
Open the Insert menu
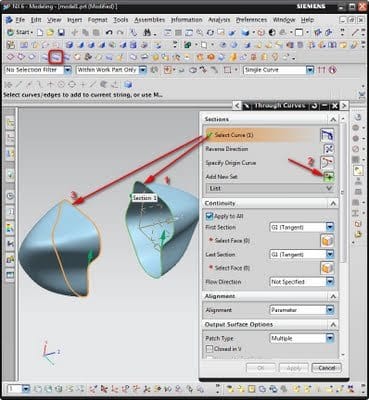(x=74, y=20)
